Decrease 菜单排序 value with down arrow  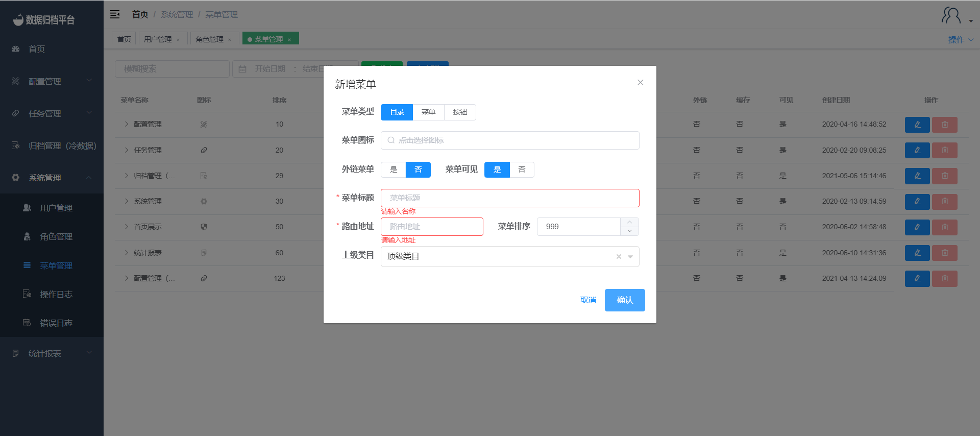629,231
